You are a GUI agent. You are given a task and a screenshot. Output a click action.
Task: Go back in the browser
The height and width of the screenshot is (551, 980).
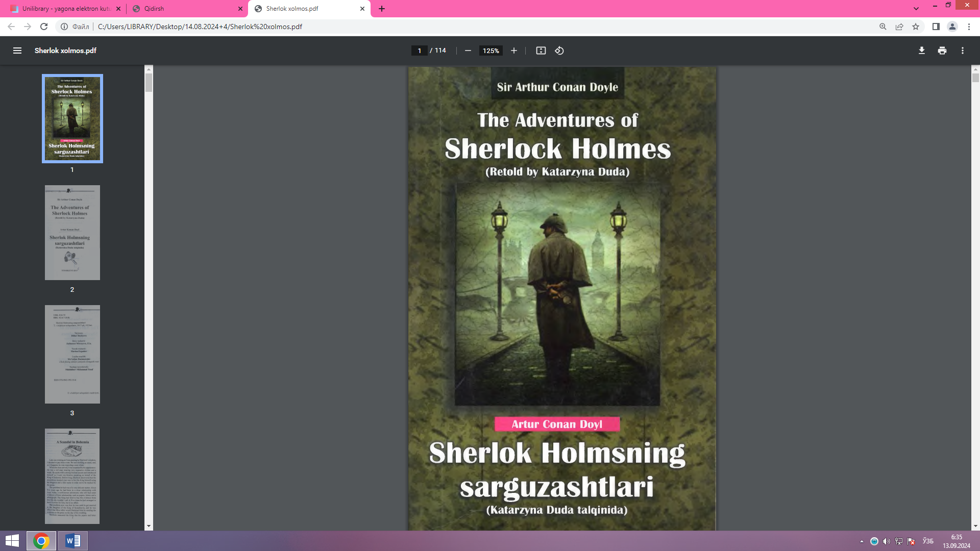coord(11,27)
